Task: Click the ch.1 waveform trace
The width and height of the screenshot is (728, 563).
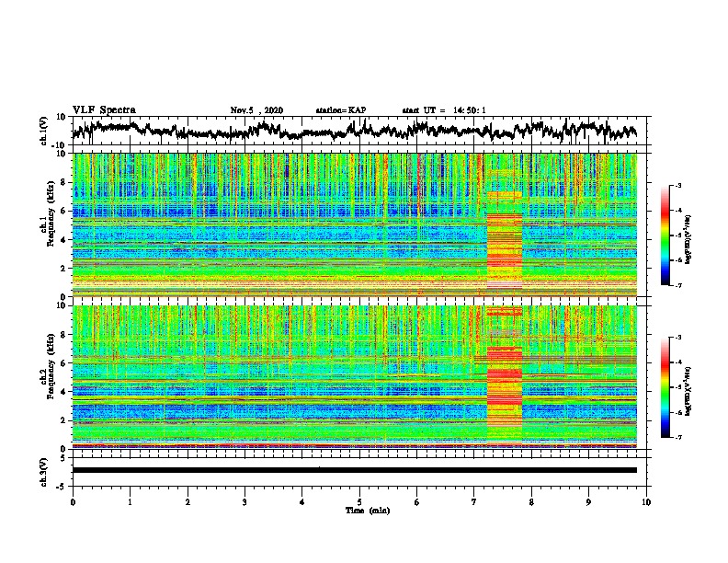Action: pos(354,131)
